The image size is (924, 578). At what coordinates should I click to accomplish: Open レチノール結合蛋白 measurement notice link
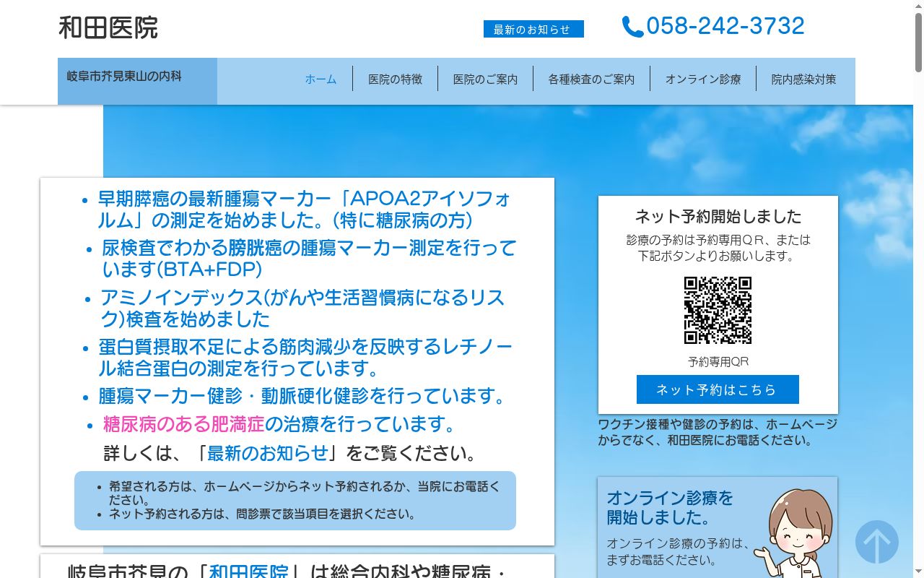pyautogui.click(x=305, y=358)
